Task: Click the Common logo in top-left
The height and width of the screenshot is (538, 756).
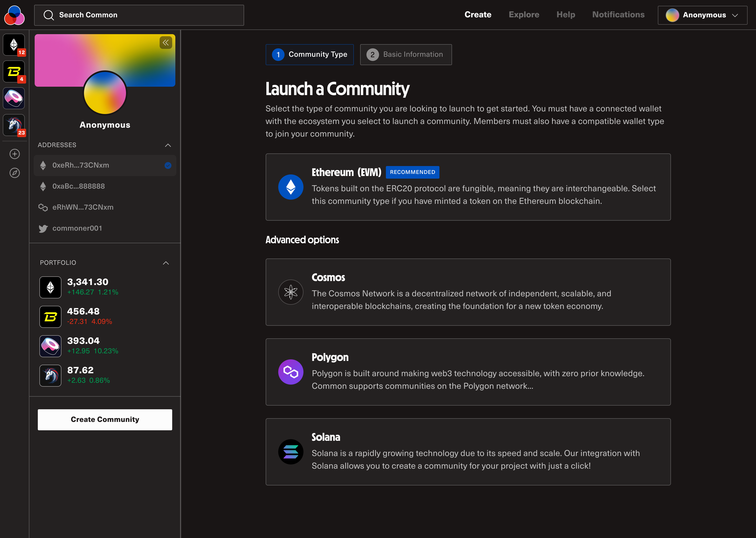Action: (x=14, y=15)
